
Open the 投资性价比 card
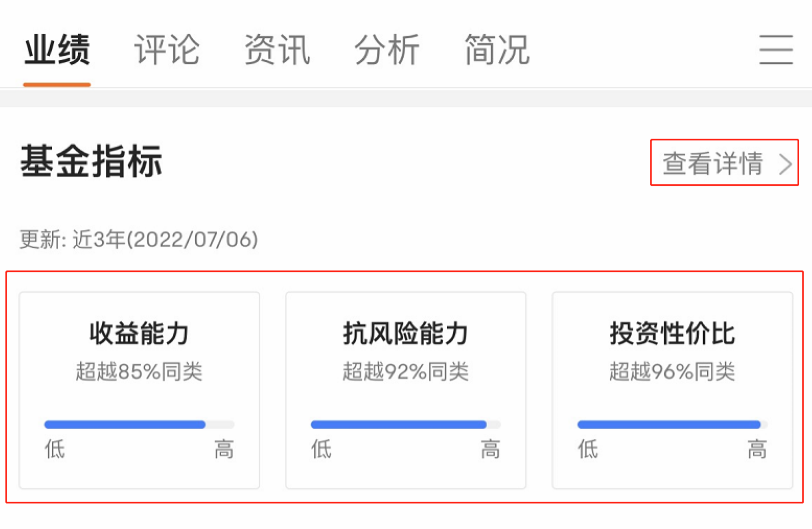coord(672,390)
